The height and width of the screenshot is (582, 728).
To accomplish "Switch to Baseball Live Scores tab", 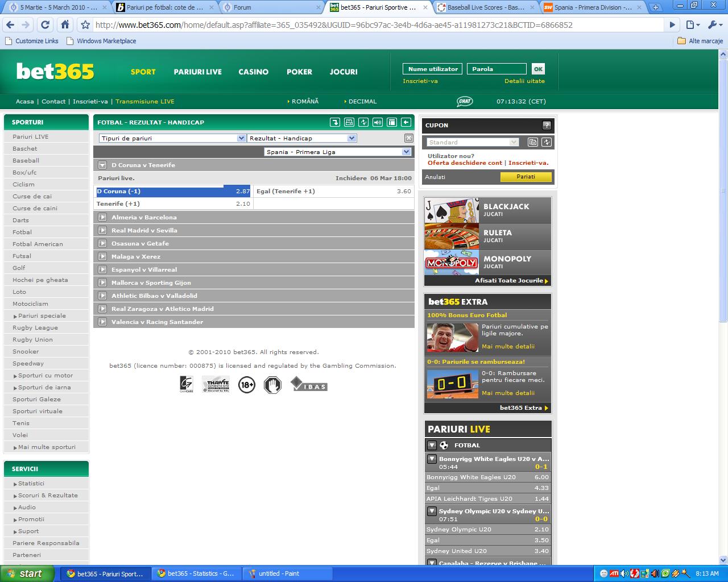I will [486, 7].
